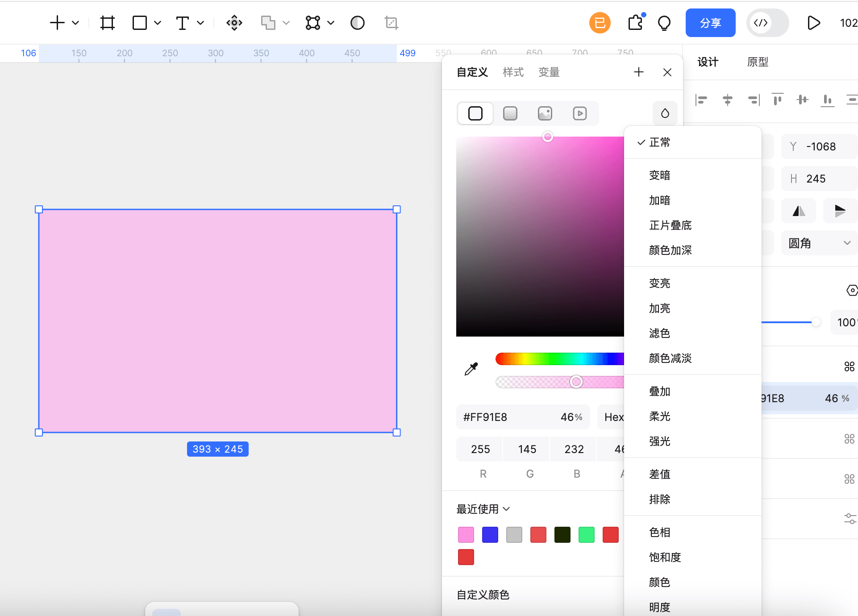
Task: Click the eyedropper color picker icon
Action: tap(471, 369)
